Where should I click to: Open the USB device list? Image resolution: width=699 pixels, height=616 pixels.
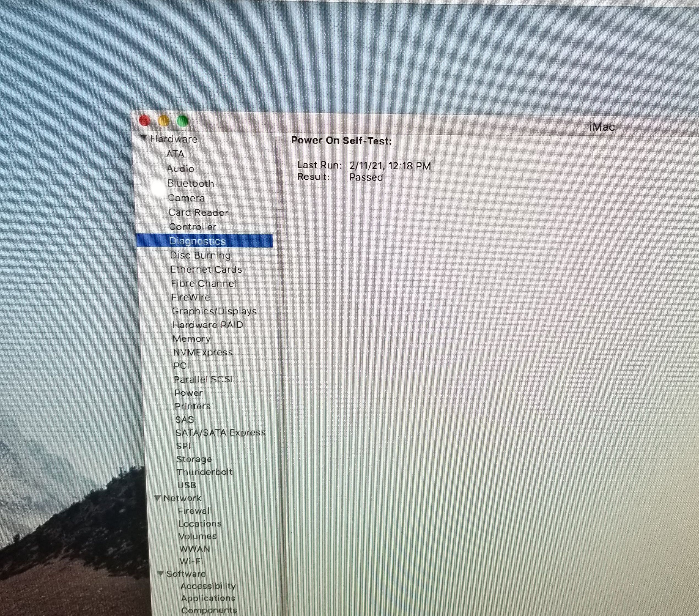(x=187, y=485)
